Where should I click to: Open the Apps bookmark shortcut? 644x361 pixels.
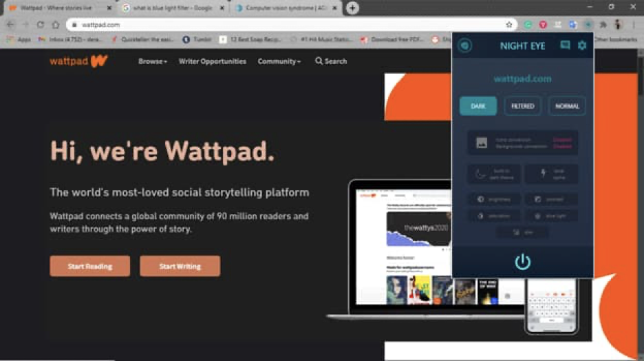[19, 39]
